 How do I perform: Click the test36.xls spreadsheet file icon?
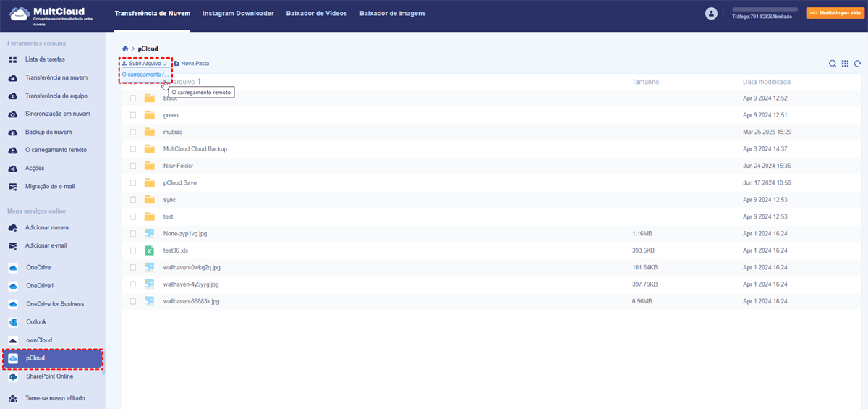150,250
